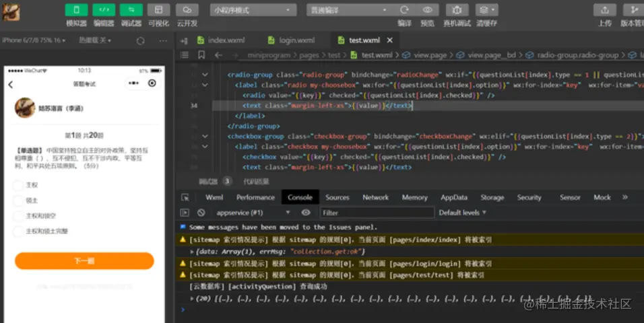The width and height of the screenshot is (644, 323).
Task: Open the appservice (#1) context dropdown
Action: (x=253, y=213)
